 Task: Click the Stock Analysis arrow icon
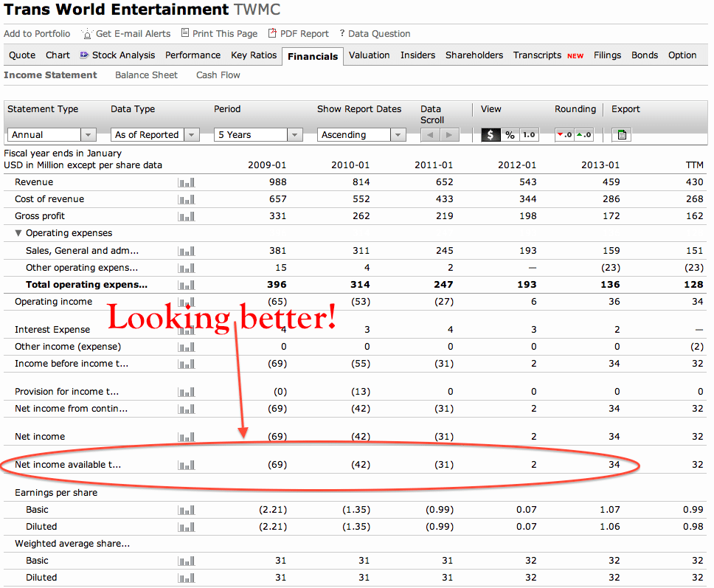pos(84,55)
